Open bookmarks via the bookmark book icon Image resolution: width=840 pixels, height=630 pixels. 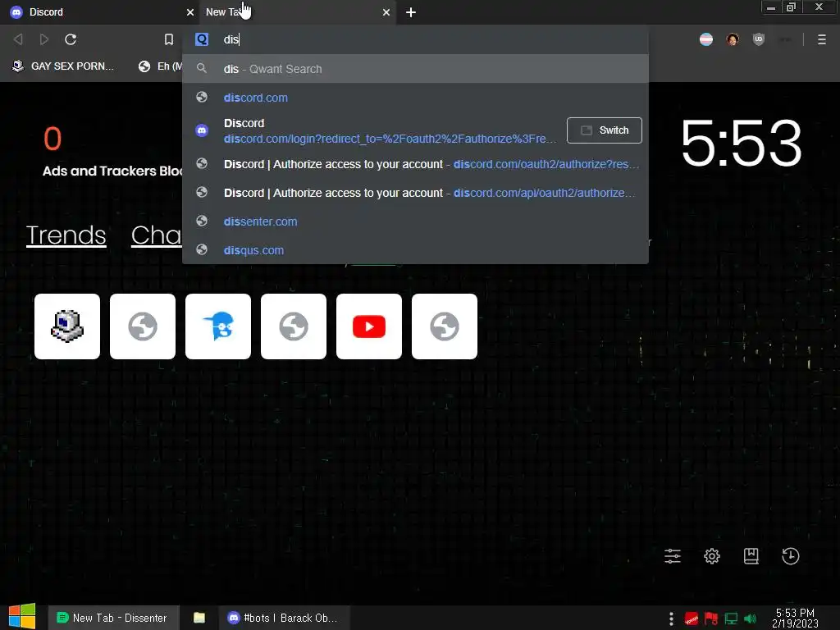click(751, 556)
